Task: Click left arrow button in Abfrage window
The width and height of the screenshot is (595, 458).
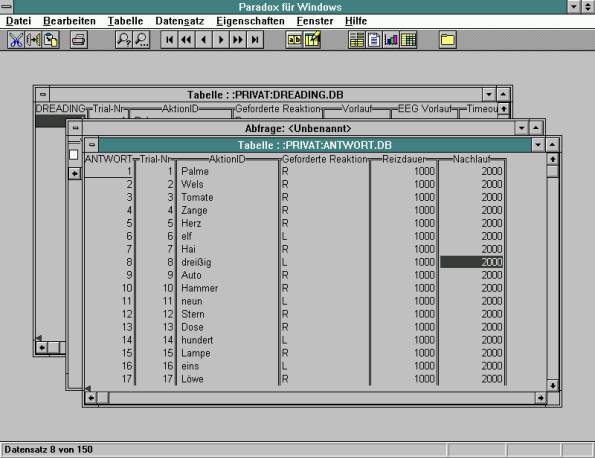Action: click(x=75, y=174)
